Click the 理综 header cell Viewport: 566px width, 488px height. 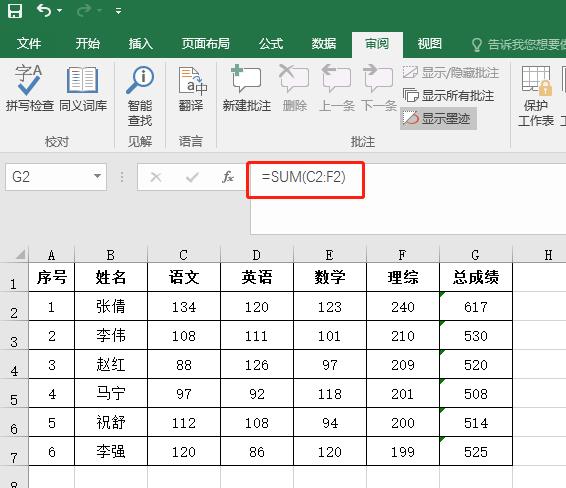402,277
